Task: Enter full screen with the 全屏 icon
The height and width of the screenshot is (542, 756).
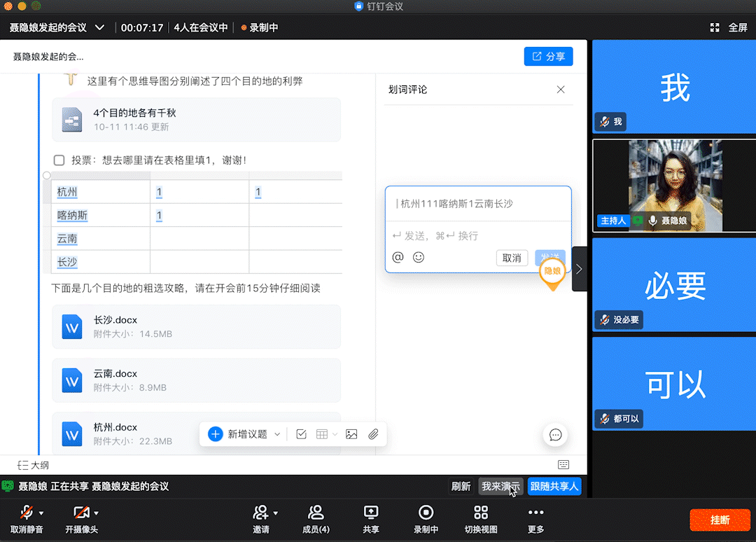Action: click(x=715, y=27)
